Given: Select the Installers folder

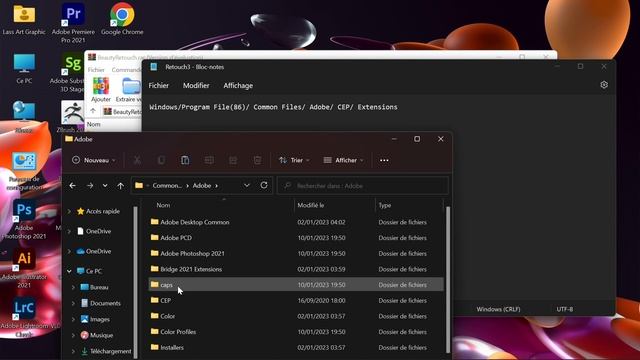Looking at the screenshot, I should point(296,347).
